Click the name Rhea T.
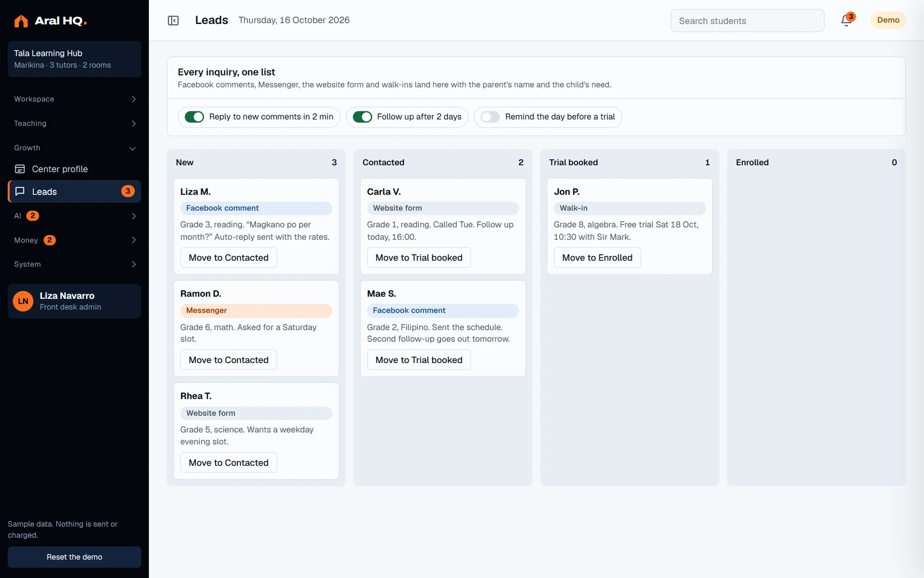 tap(196, 396)
